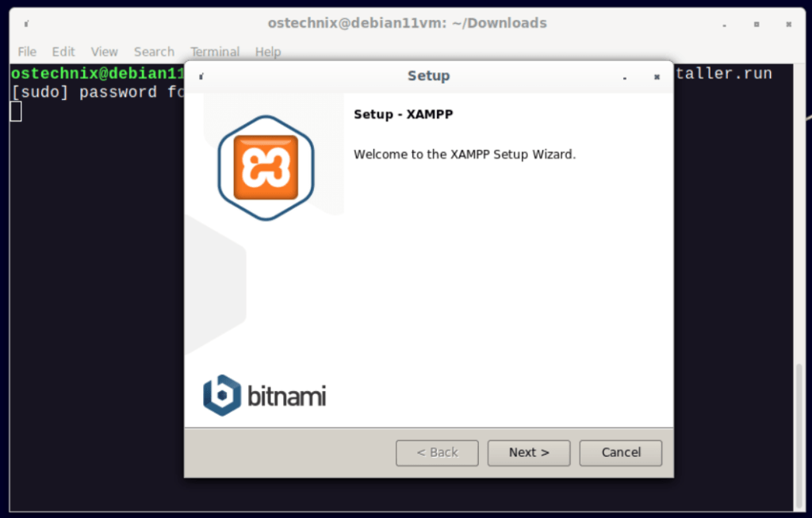Click the bitnami text logo
The height and width of the screenshot is (518, 812).
(x=286, y=397)
